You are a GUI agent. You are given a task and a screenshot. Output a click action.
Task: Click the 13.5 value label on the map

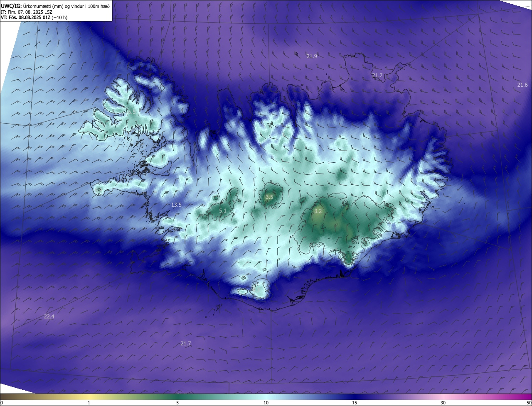(177, 205)
